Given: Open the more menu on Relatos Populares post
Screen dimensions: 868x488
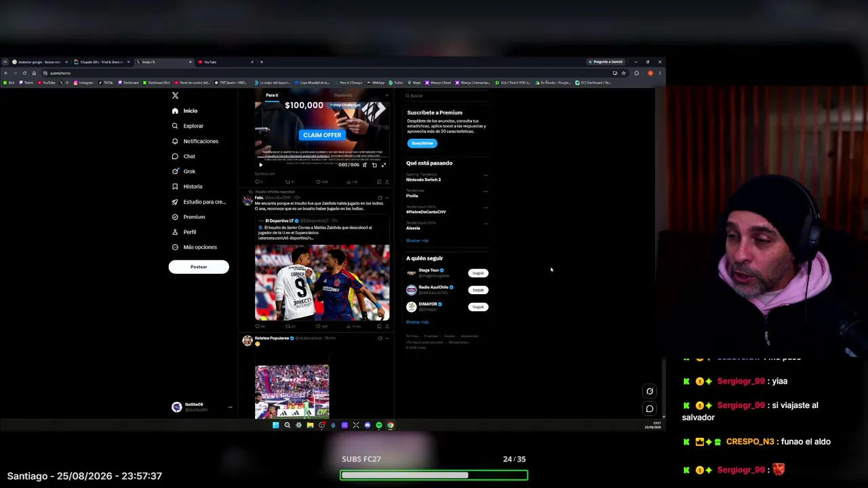Looking at the screenshot, I should point(387,338).
